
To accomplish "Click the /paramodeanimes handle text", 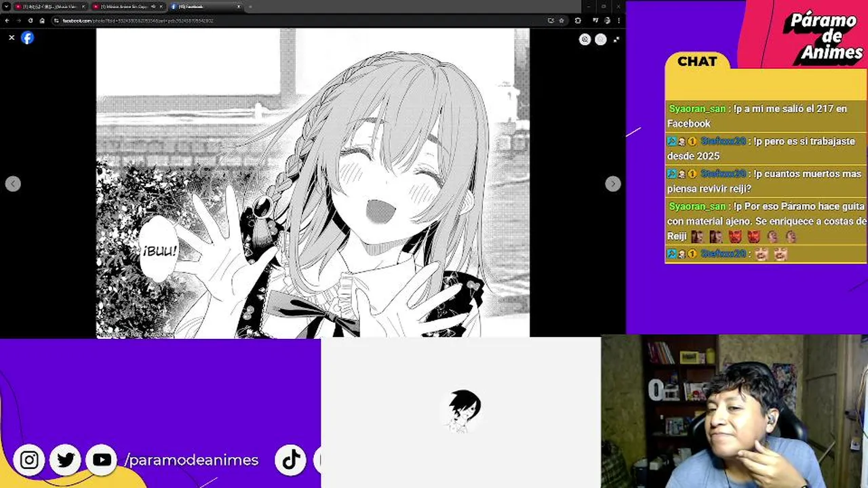I will tap(191, 460).
